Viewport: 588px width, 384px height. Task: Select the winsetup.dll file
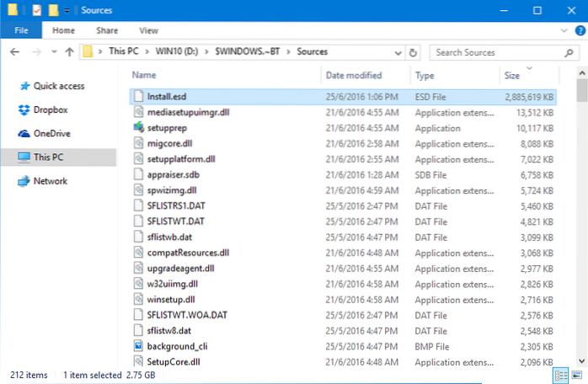point(343,300)
